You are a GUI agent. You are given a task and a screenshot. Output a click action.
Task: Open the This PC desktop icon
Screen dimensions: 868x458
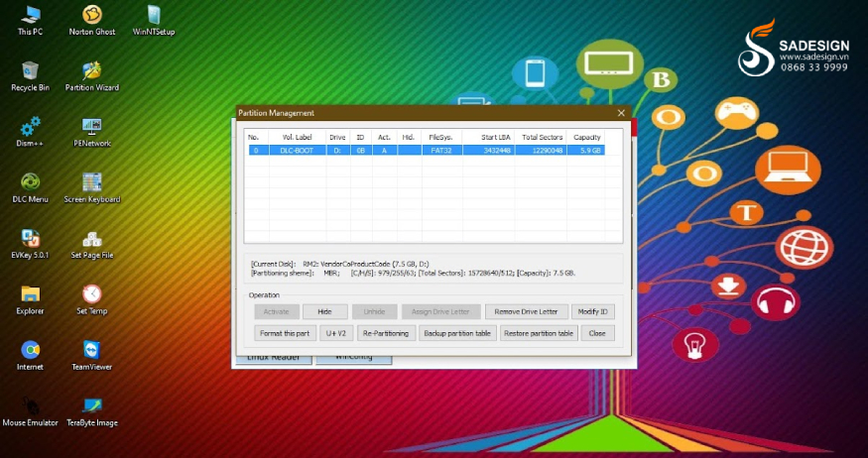tap(30, 21)
